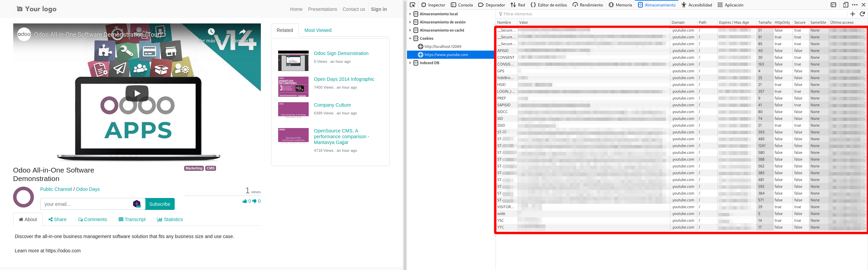Click the Subscribe button
This screenshot has width=868, height=270.
(x=160, y=204)
